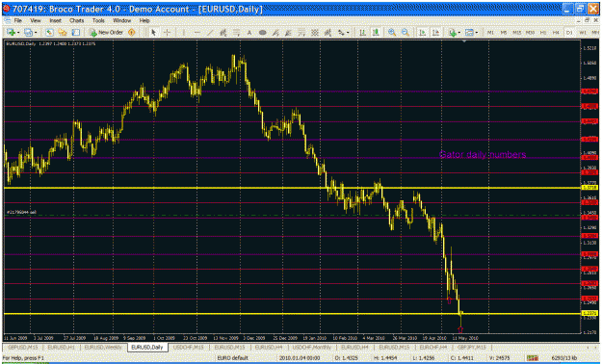The image size is (602, 364).
Task: Expand the Templates dropdown arrow
Action: 477,33
